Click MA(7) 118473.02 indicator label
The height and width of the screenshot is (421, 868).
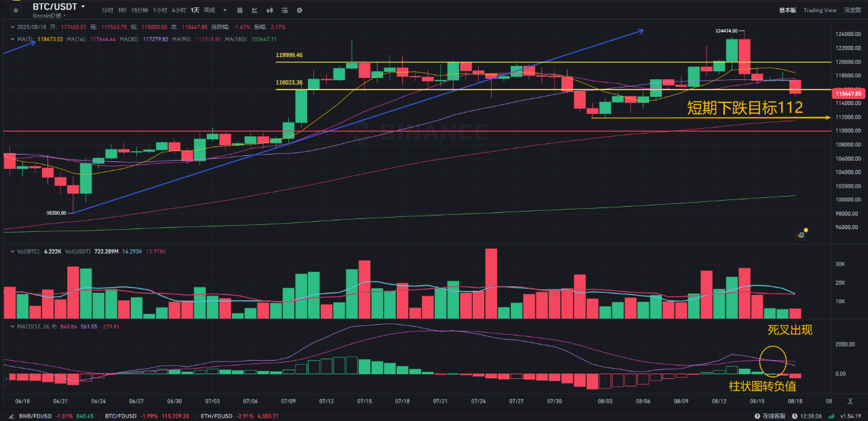[x=40, y=39]
